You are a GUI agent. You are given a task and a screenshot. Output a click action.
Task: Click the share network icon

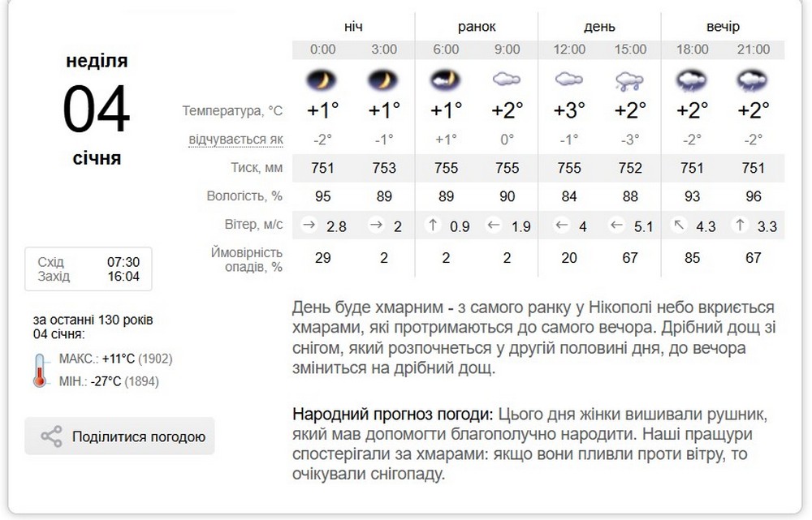52,436
